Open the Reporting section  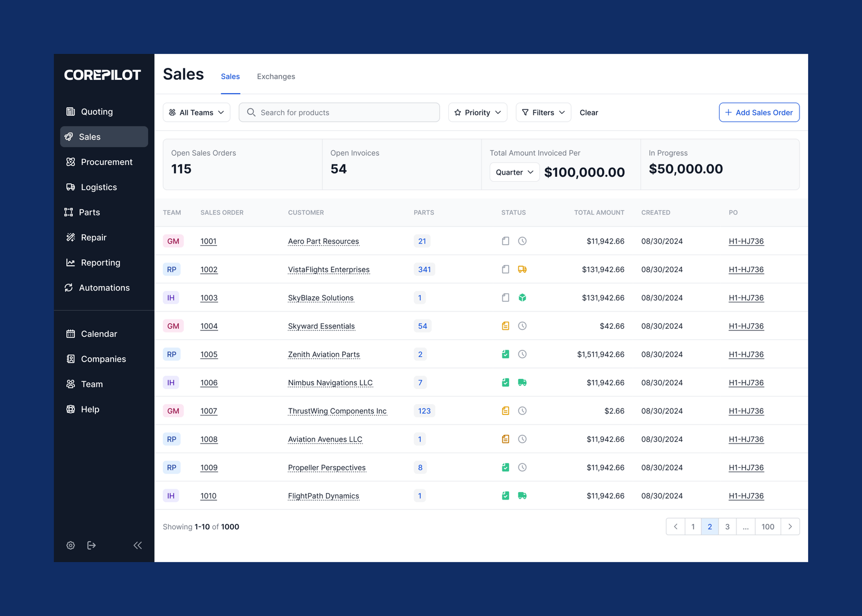[100, 262]
